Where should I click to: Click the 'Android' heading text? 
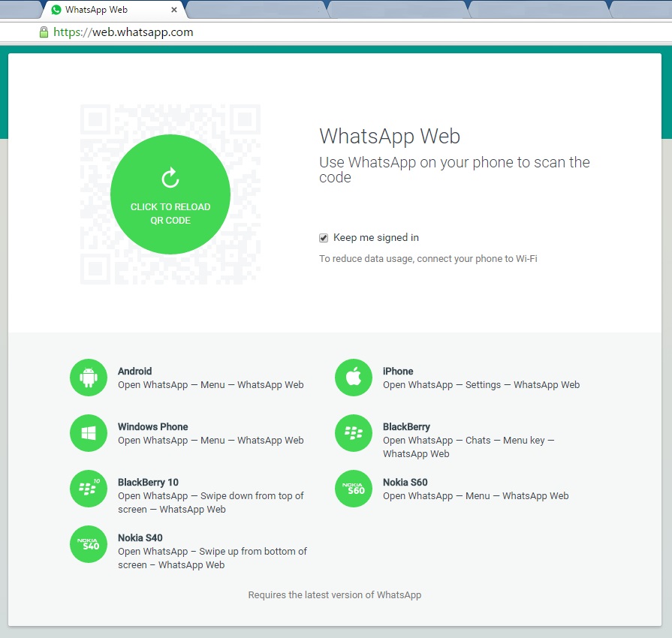[x=134, y=371]
